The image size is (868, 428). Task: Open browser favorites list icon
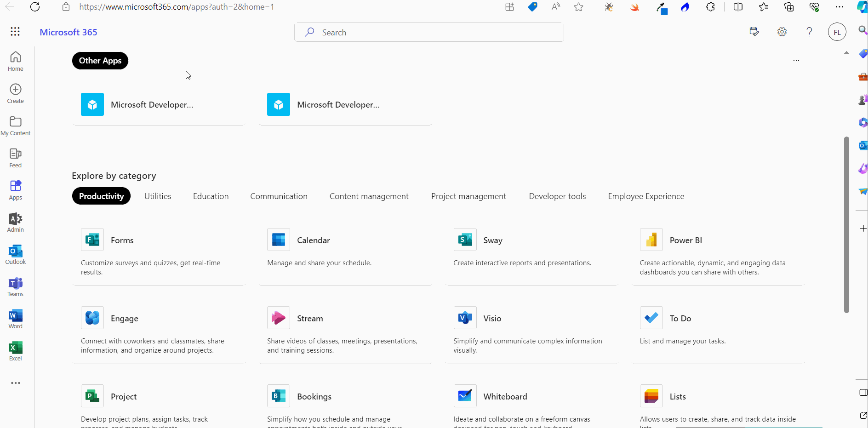(x=764, y=7)
